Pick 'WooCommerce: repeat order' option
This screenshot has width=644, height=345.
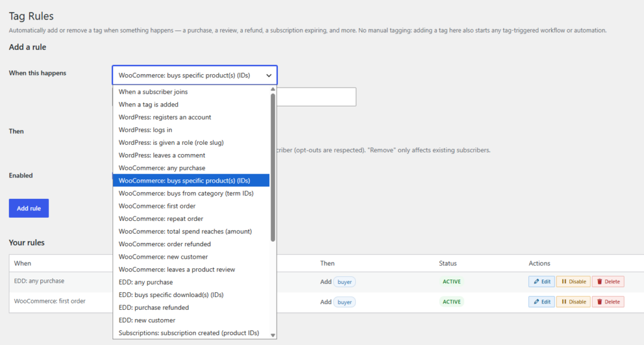coord(191,218)
